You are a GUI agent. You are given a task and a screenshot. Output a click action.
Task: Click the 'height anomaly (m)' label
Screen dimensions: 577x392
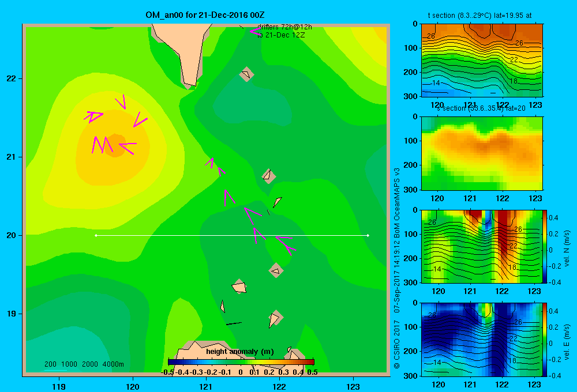(x=240, y=352)
